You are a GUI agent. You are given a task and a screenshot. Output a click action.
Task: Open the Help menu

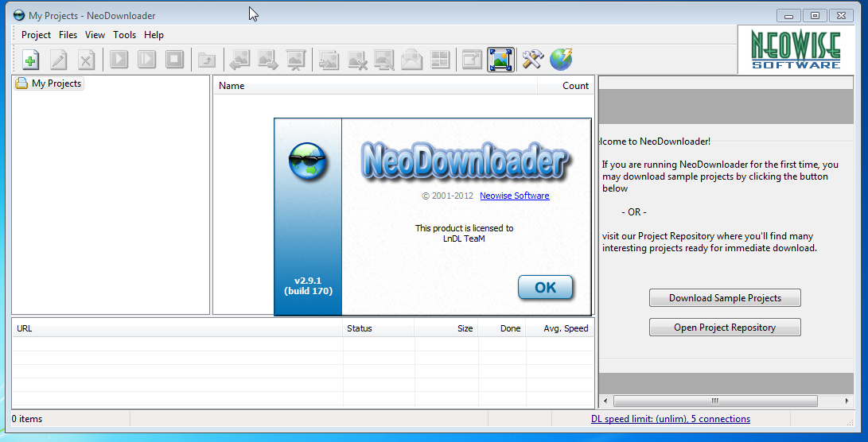tap(154, 35)
